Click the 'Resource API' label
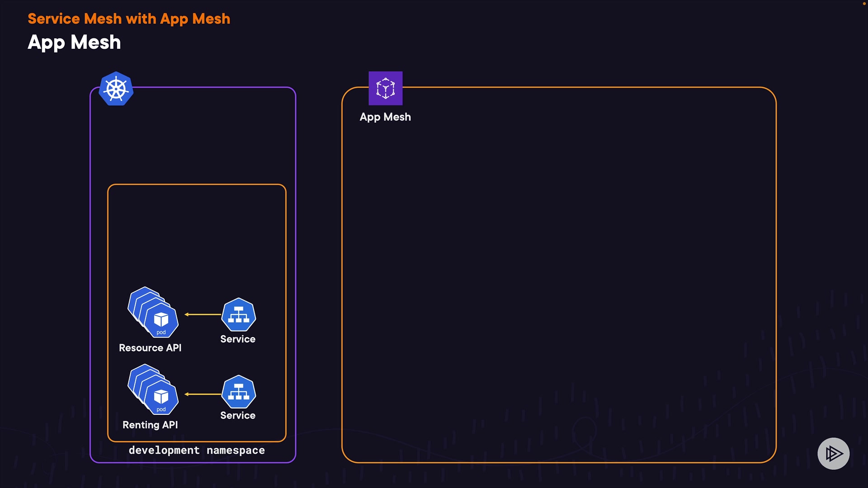The height and width of the screenshot is (488, 868). click(150, 348)
